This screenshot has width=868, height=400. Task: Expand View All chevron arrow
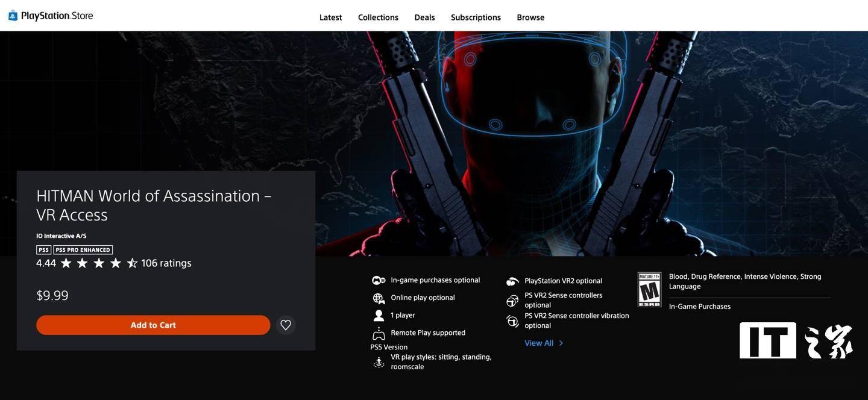(x=561, y=343)
